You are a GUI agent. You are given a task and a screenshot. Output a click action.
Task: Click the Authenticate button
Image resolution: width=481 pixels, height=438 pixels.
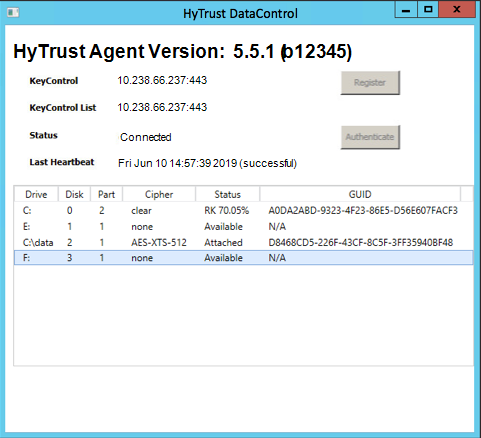370,137
